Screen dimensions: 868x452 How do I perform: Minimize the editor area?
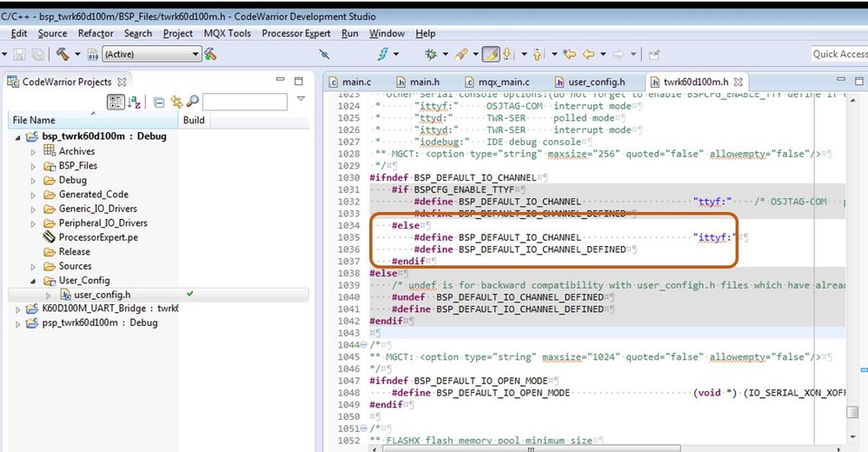pyautogui.click(x=841, y=80)
